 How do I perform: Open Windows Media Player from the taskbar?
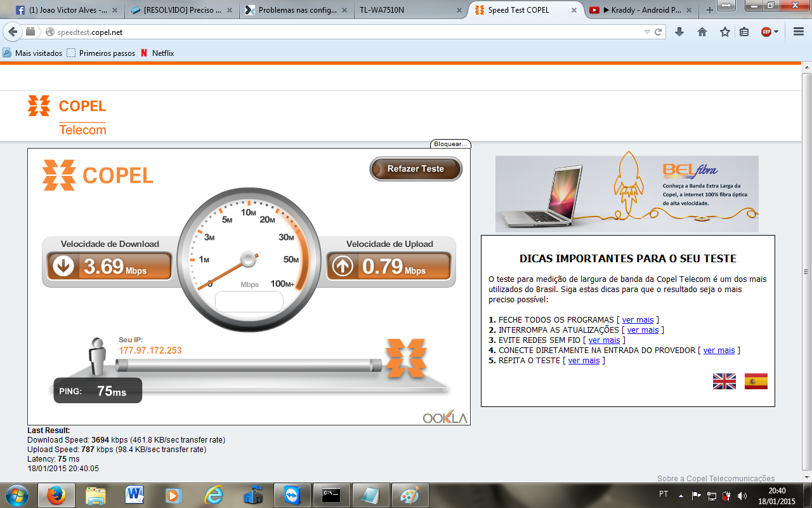coord(174,495)
